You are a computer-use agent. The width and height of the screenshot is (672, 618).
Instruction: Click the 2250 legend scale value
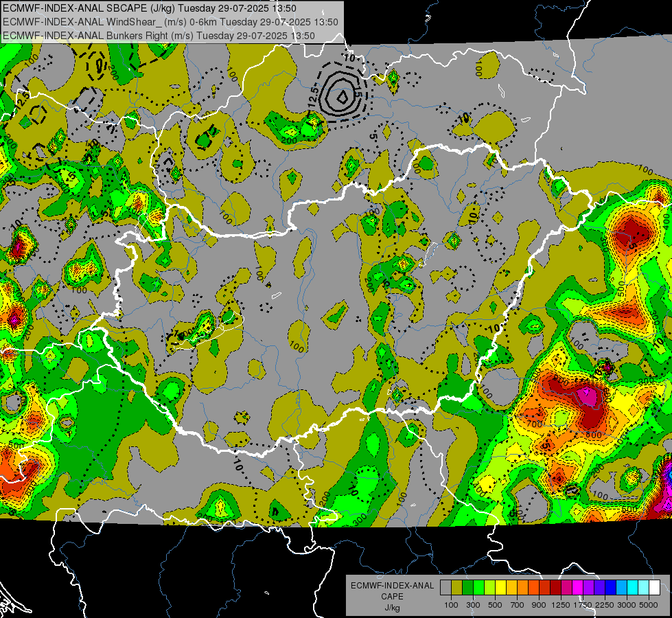pyautogui.click(x=605, y=605)
